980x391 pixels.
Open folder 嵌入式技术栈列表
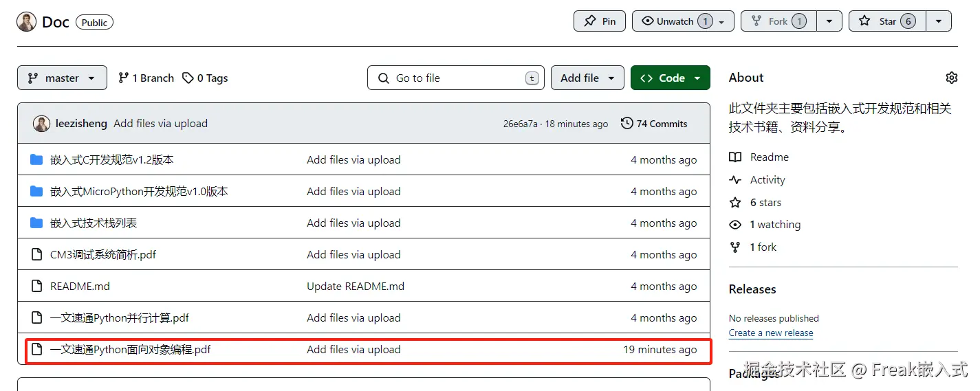tap(94, 223)
